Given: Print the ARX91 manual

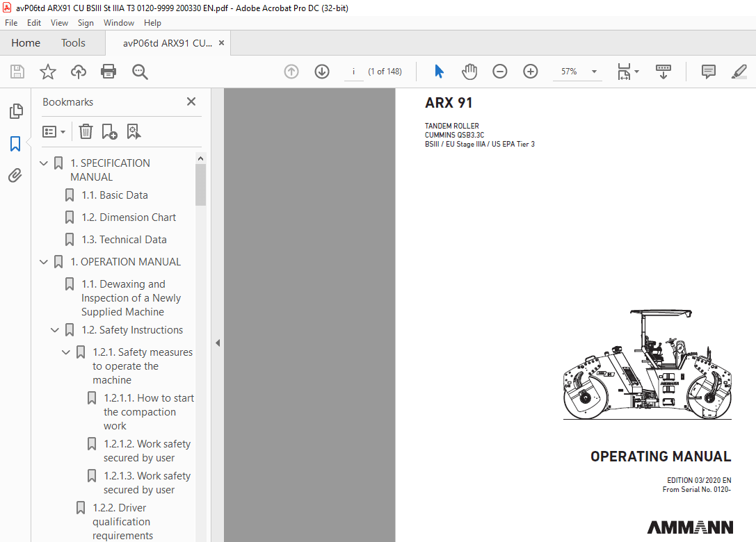Looking at the screenshot, I should coord(108,71).
